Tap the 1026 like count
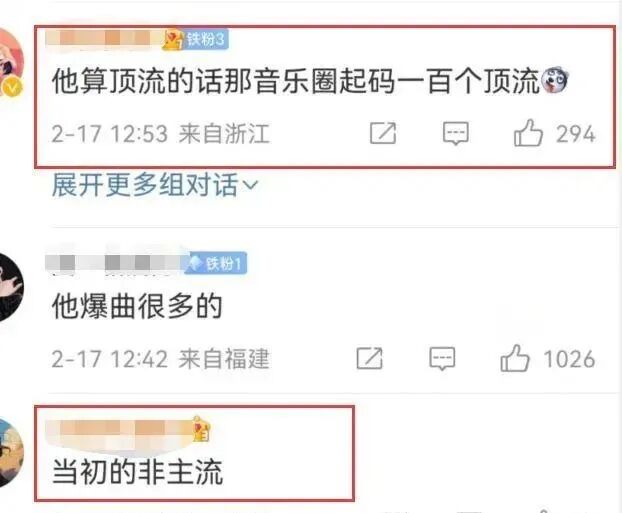The height and width of the screenshot is (513, 622). pos(569,359)
